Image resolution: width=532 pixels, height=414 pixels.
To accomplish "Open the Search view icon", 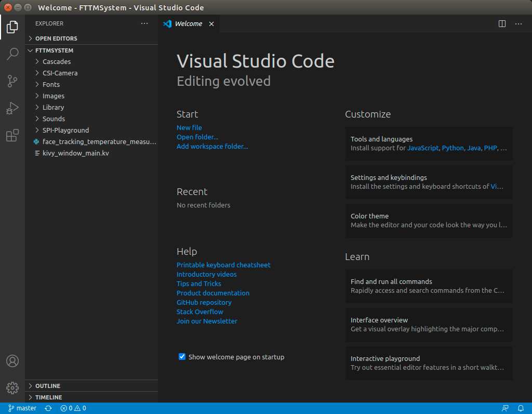I will (12, 54).
